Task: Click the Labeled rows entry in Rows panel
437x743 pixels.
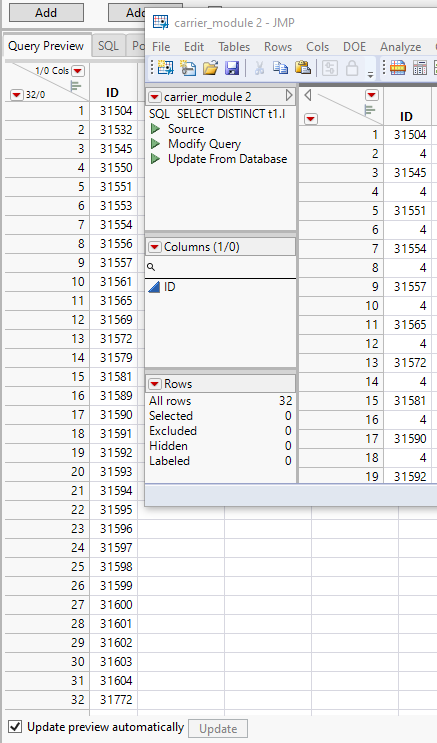Action: click(220, 461)
